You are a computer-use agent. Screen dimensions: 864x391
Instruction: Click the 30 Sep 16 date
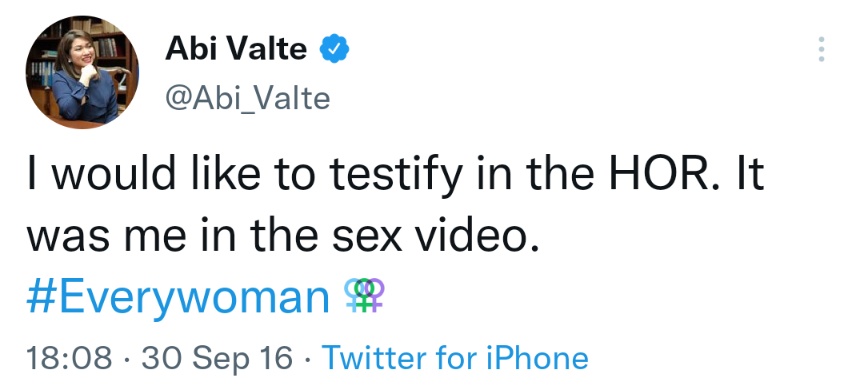pyautogui.click(x=217, y=358)
